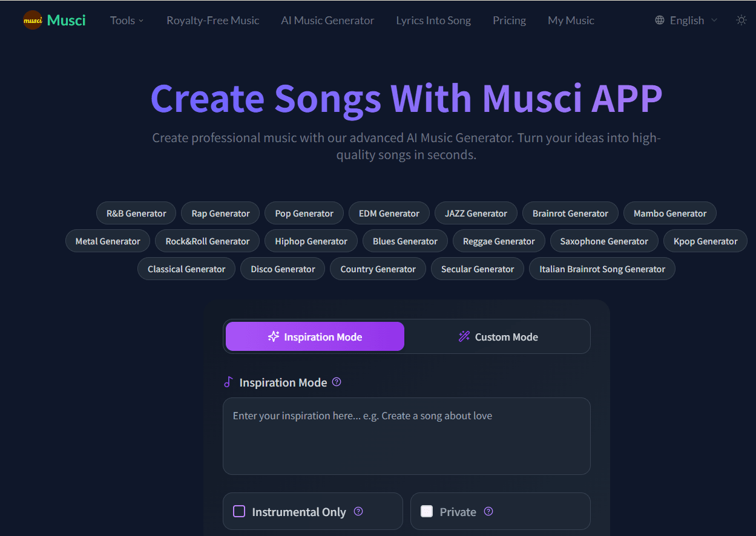Expand the Tools dropdown menu
756x536 pixels.
(x=127, y=20)
